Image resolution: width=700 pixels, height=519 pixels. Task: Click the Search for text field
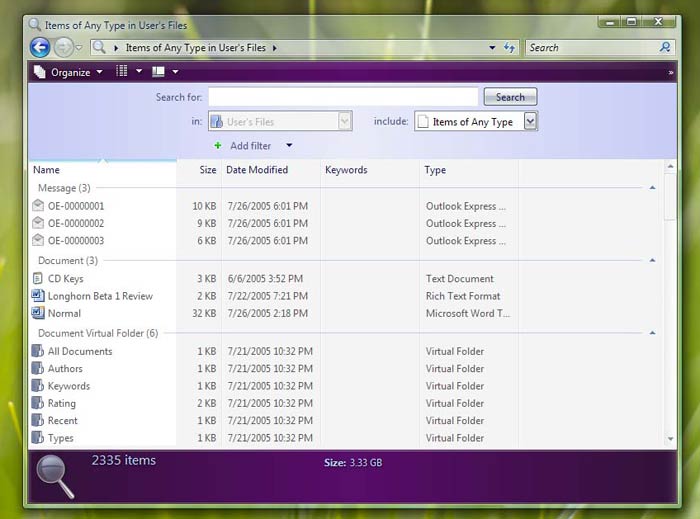[342, 97]
